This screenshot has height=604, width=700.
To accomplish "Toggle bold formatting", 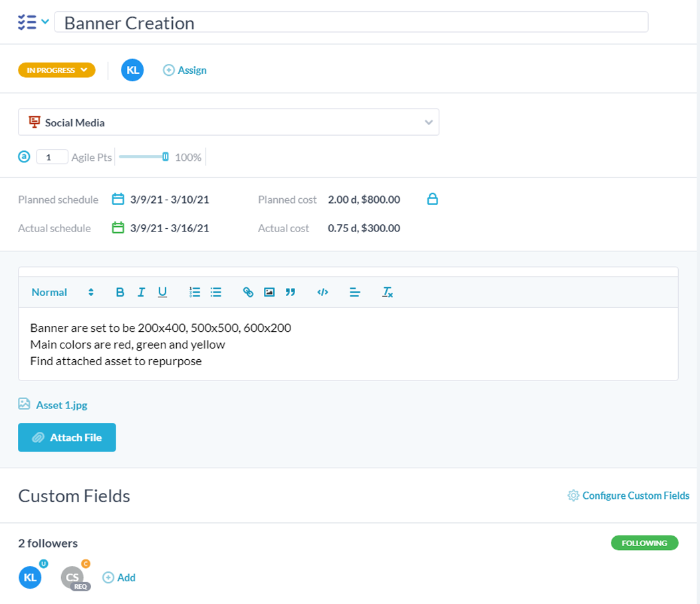I will [x=120, y=292].
